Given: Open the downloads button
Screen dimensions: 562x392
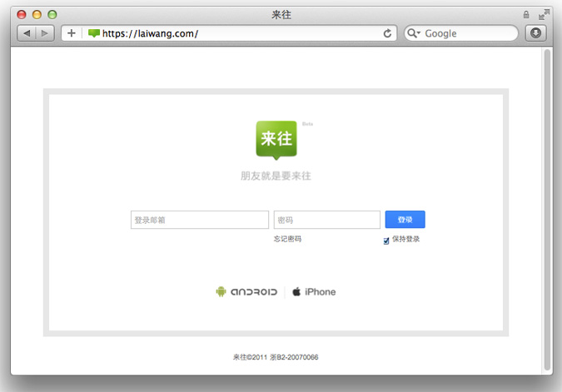Looking at the screenshot, I should 536,33.
